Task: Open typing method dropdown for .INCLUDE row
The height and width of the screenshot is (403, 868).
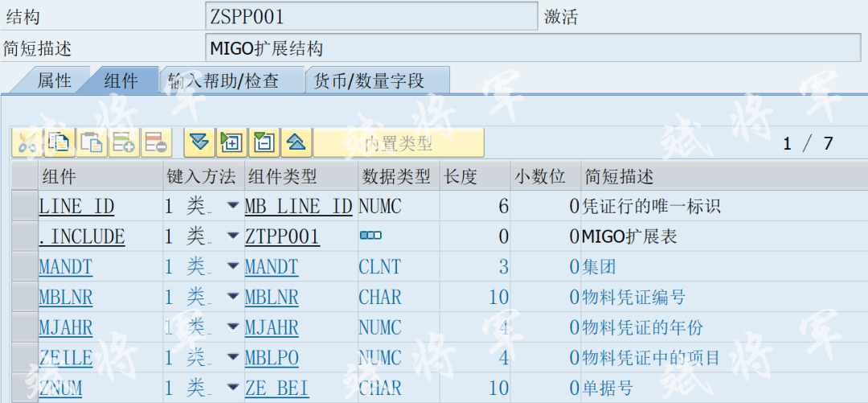Action: [x=233, y=236]
